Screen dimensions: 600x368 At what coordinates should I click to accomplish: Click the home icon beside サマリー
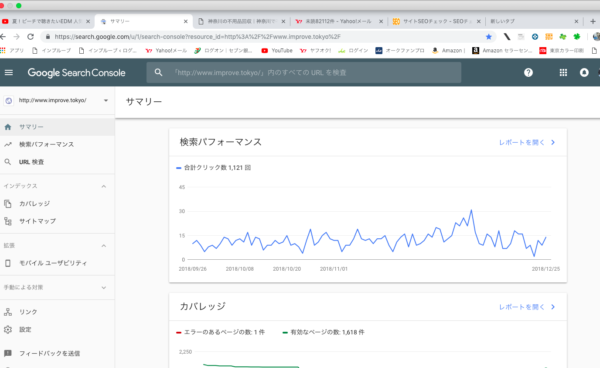tap(8, 127)
